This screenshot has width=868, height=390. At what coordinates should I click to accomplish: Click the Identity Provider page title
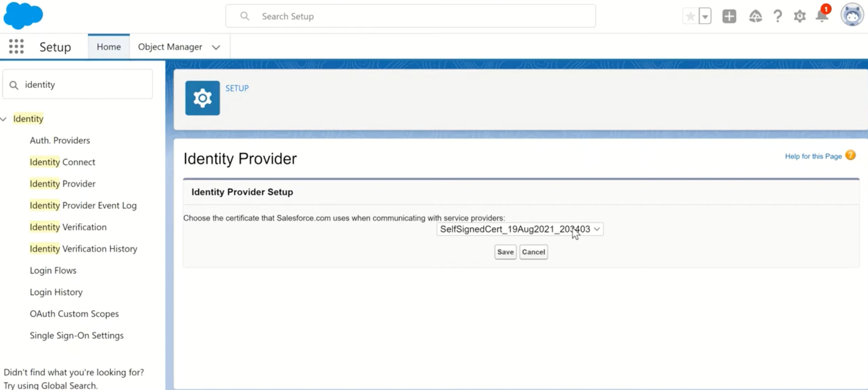tap(240, 159)
